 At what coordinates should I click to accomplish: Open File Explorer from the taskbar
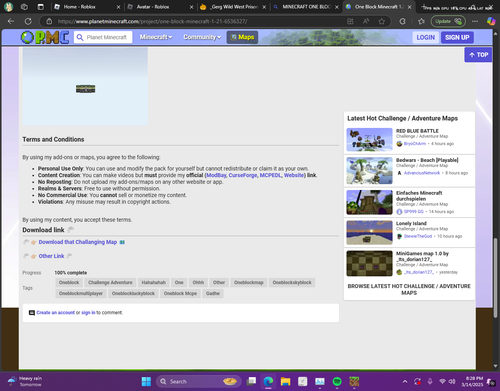tap(285, 381)
